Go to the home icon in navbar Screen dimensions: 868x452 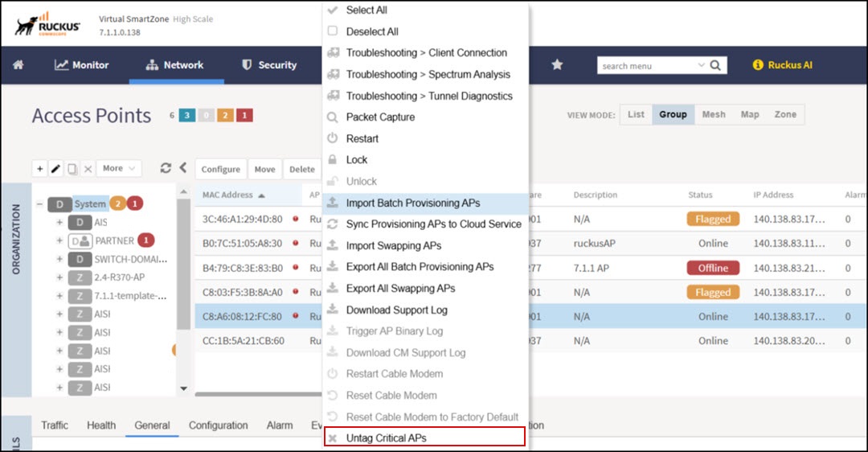click(x=18, y=65)
